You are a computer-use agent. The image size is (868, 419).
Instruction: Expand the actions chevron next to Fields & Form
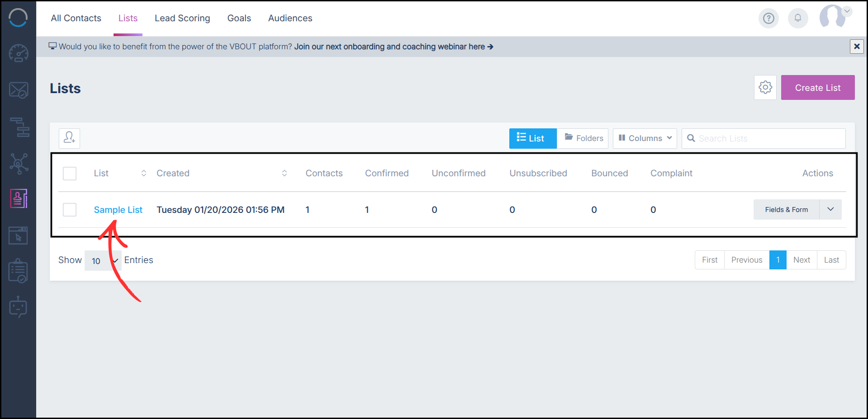click(x=831, y=209)
